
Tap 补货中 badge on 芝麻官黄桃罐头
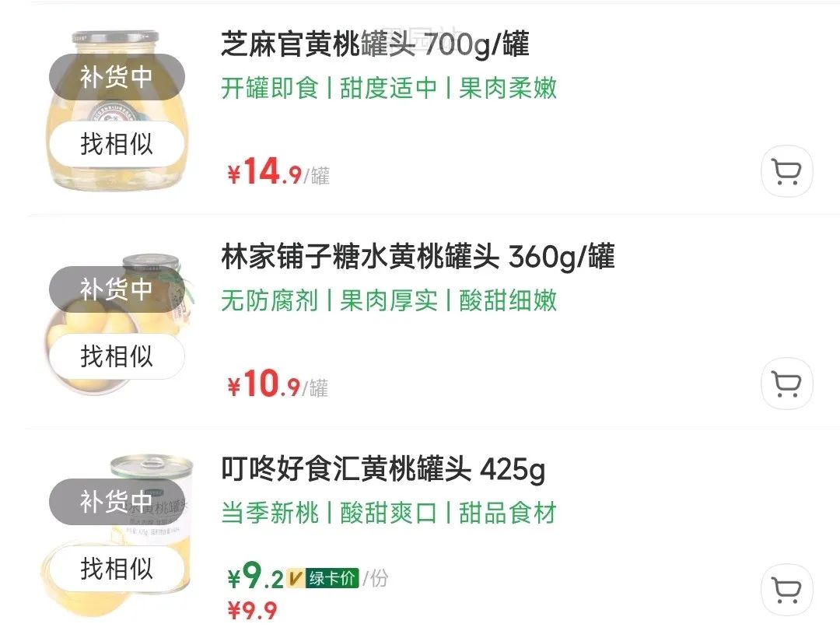tap(117, 77)
